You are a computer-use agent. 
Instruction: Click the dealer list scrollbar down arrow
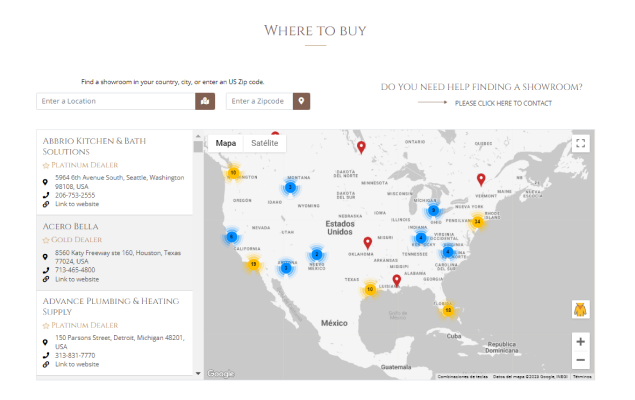point(197,373)
